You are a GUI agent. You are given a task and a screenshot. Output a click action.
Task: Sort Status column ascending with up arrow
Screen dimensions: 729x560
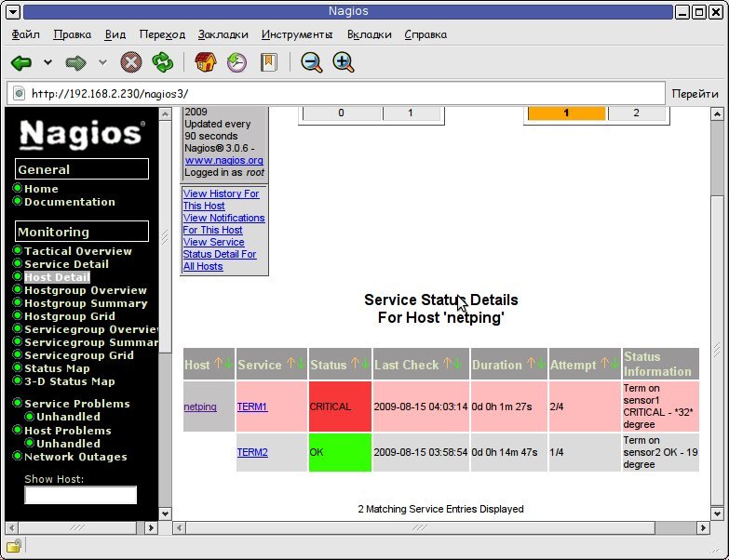click(x=356, y=363)
